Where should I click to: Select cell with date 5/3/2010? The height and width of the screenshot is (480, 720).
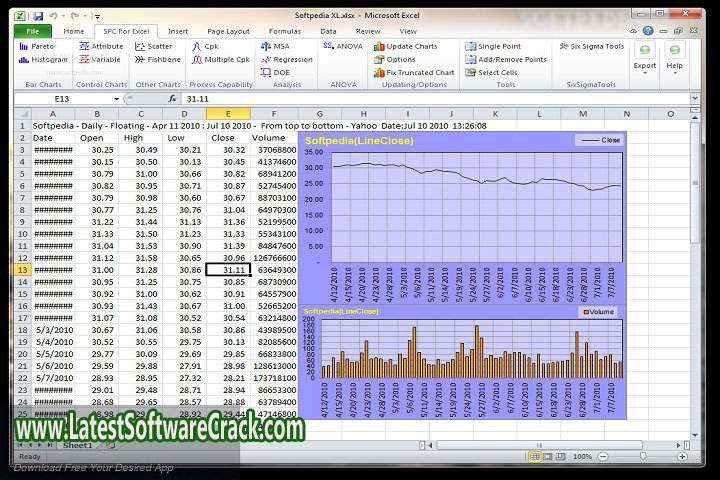53,330
